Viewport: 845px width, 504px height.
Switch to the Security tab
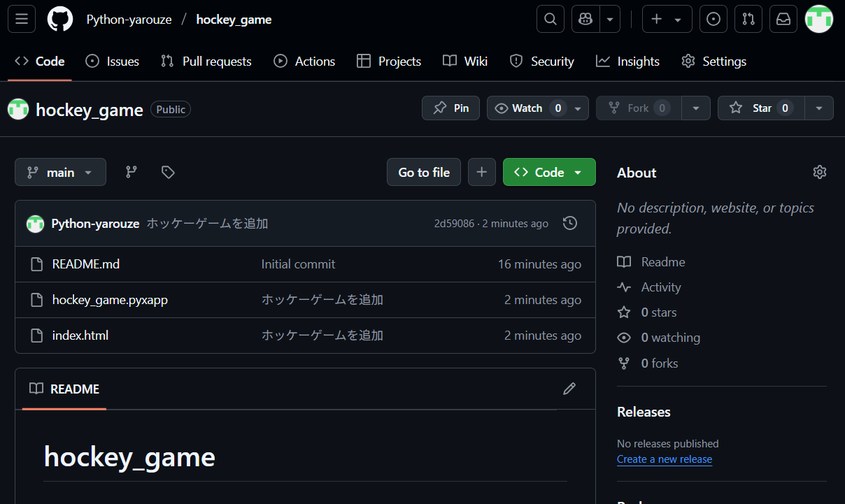[x=541, y=62]
